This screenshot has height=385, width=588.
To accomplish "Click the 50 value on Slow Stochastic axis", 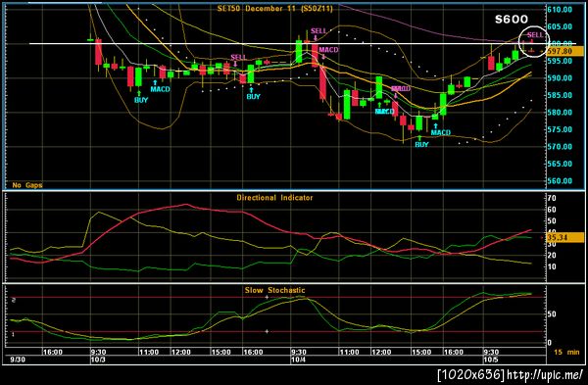I will (x=552, y=314).
